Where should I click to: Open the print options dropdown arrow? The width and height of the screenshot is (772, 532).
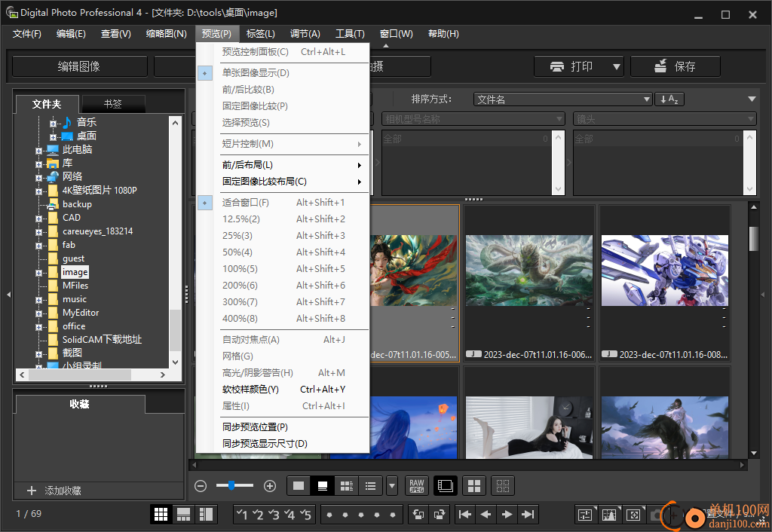click(x=617, y=66)
